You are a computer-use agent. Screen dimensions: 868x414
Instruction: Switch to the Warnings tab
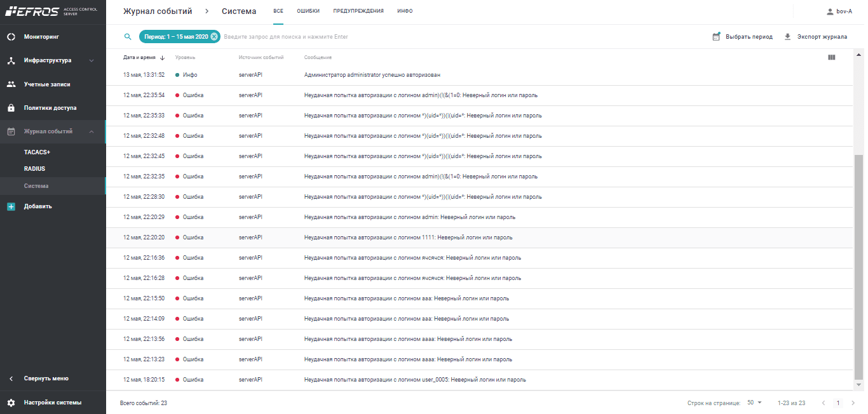click(358, 11)
